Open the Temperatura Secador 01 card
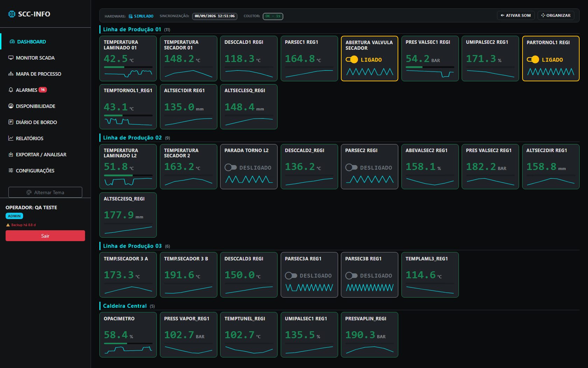The width and height of the screenshot is (588, 368). point(189,59)
